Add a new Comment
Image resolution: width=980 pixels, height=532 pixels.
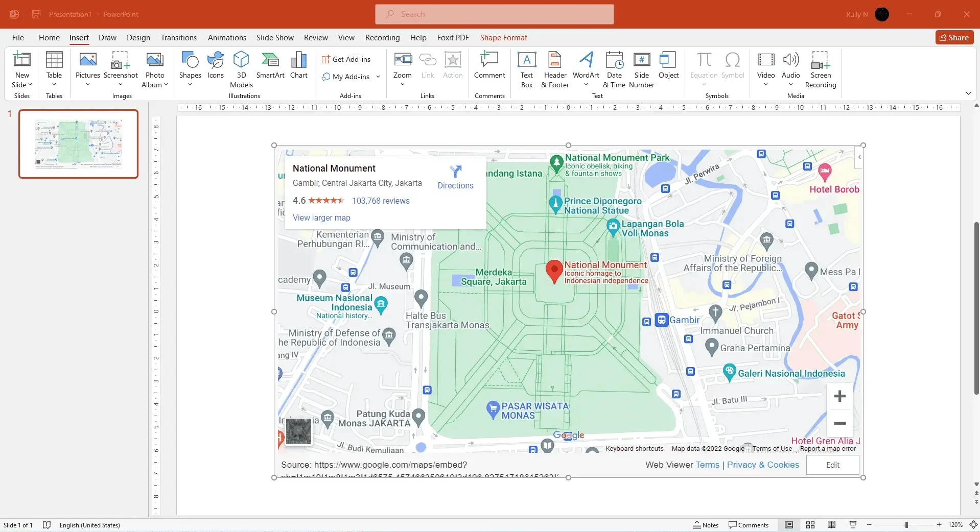pos(489,66)
